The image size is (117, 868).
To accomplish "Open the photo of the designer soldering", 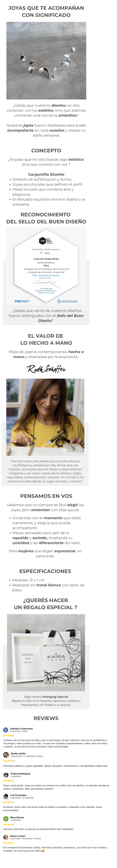I will tap(45, 417).
